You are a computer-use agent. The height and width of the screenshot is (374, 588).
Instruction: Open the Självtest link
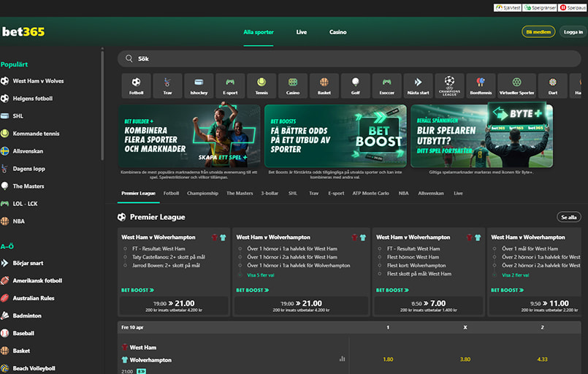tap(508, 7)
